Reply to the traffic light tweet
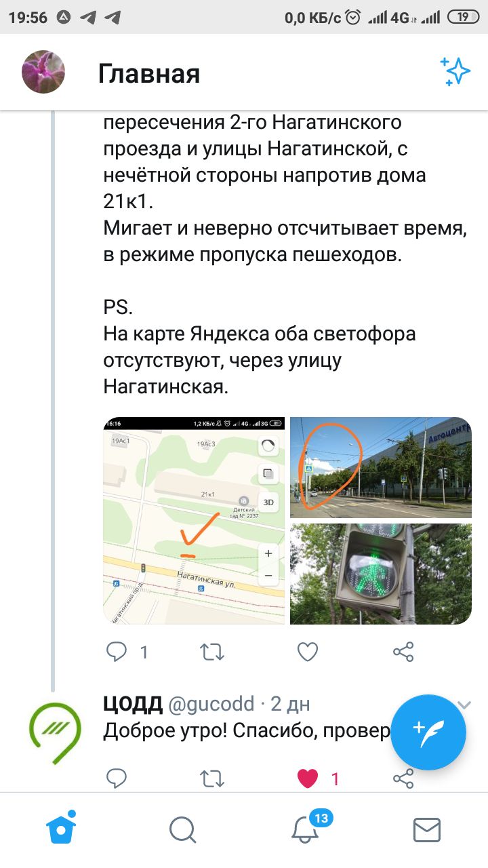 (x=117, y=652)
